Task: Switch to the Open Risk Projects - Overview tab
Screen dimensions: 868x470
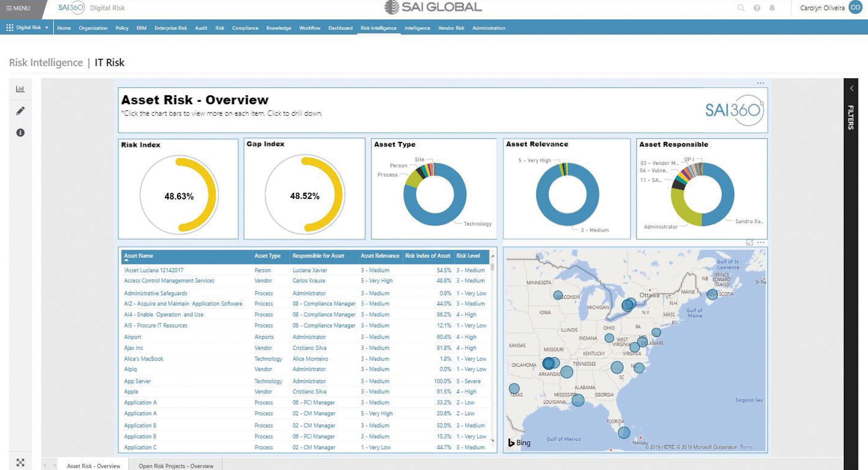Action: (176, 466)
